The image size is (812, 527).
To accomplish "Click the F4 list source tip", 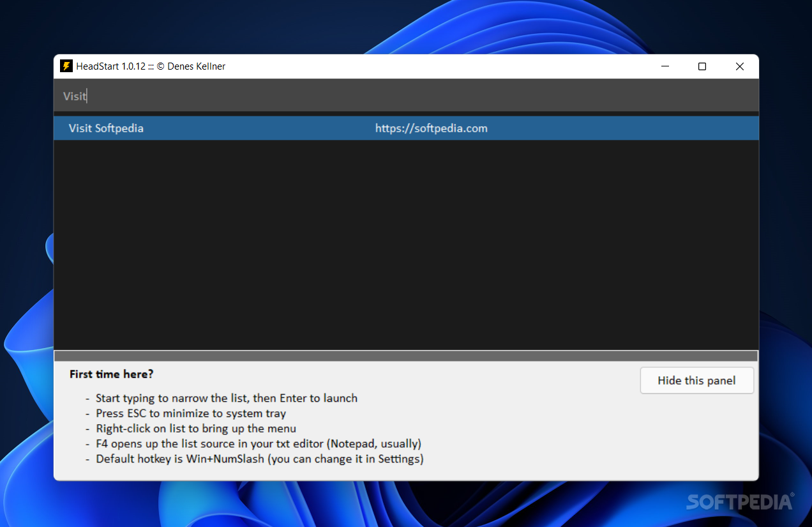I will 259,444.
